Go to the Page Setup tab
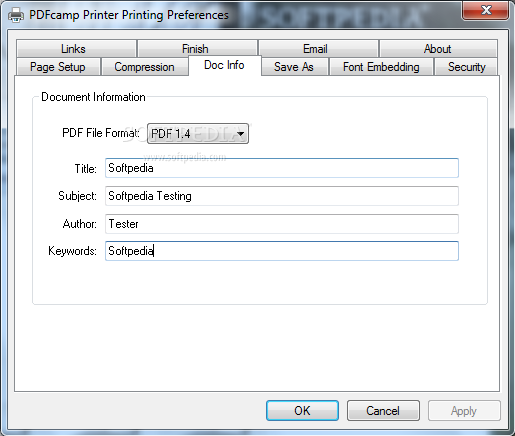This screenshot has height=436, width=515. [x=58, y=67]
